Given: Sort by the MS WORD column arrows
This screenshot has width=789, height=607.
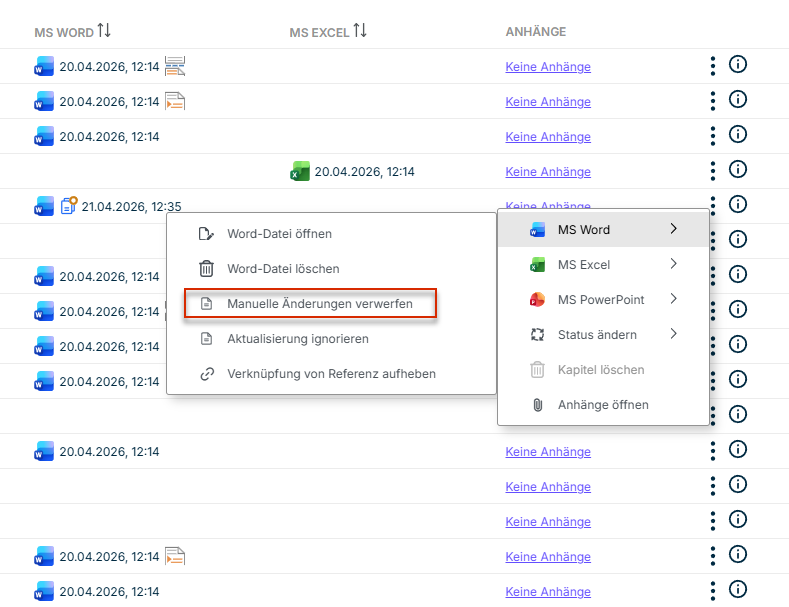Looking at the screenshot, I should point(104,31).
